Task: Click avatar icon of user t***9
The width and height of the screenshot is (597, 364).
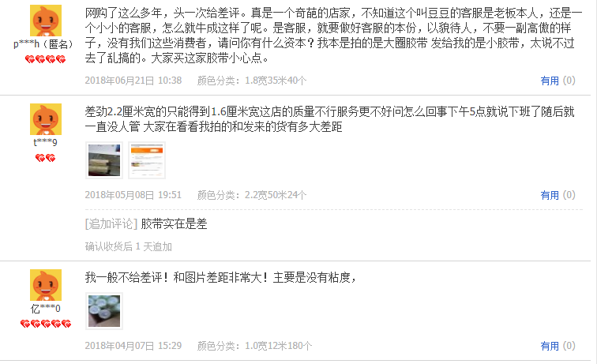Action: (46, 119)
